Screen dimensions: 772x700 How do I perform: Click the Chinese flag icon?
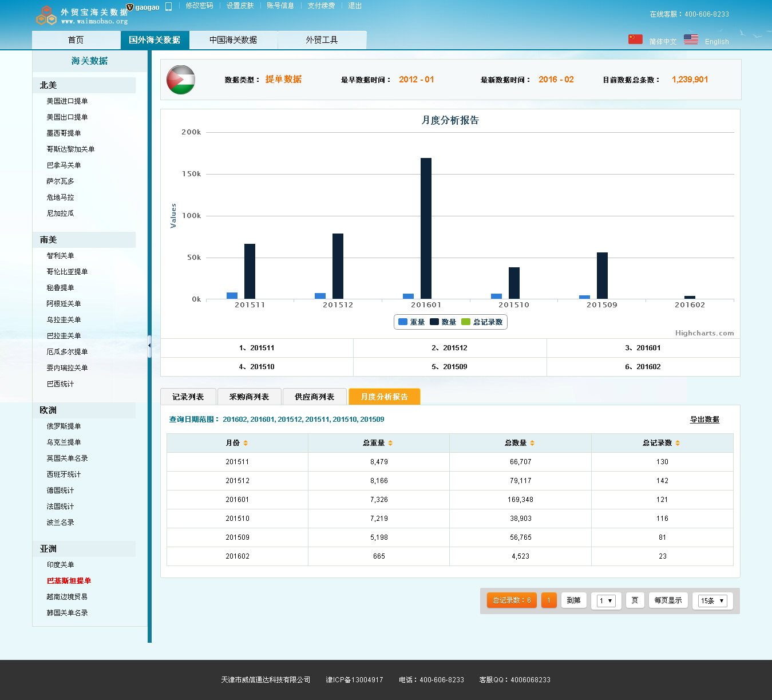(635, 39)
